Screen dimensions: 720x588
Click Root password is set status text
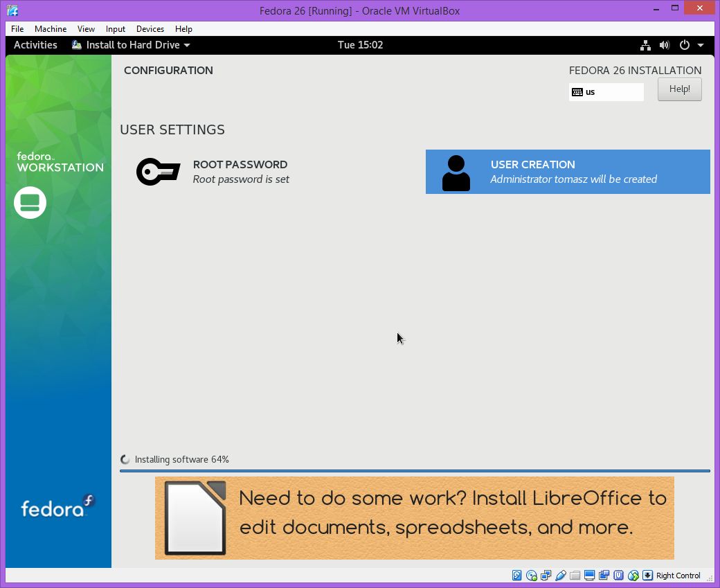pyautogui.click(x=241, y=179)
